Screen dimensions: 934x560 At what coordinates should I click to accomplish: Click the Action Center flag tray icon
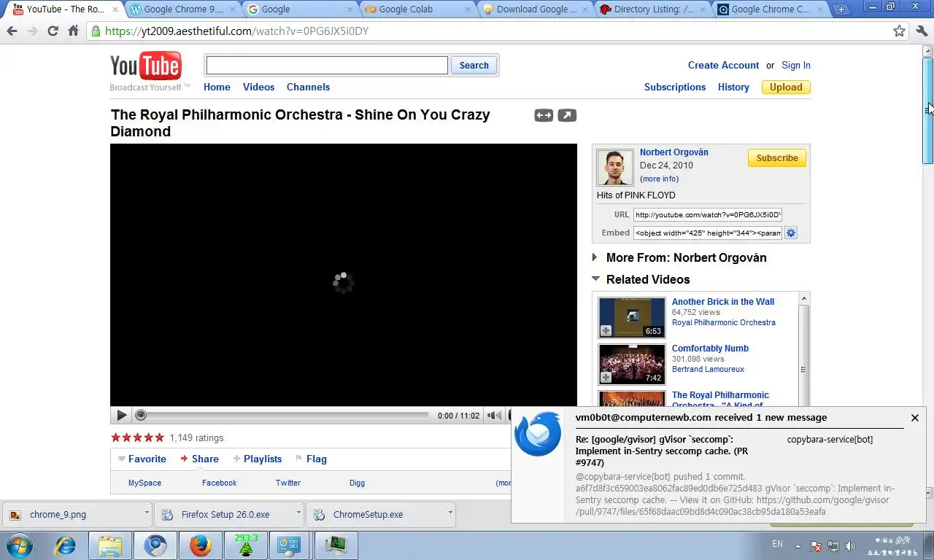[x=816, y=545]
